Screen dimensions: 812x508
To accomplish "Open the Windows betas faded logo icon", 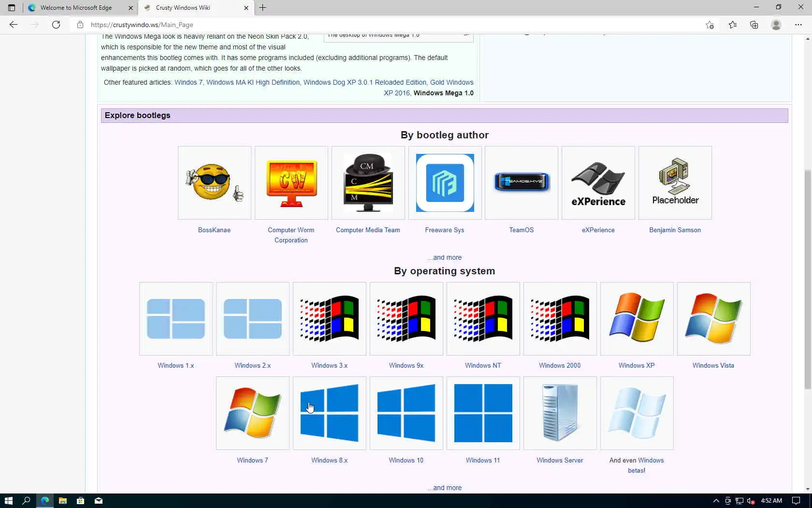I will pyautogui.click(x=637, y=413).
